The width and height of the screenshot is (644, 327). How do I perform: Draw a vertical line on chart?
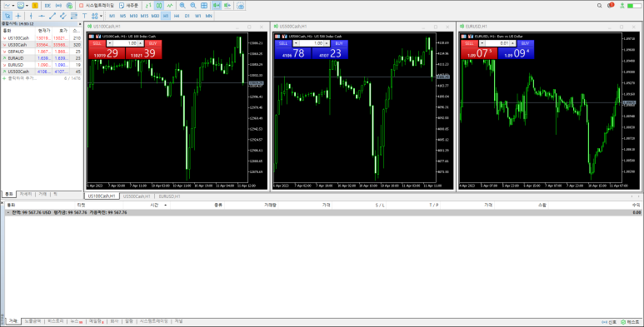pyautogui.click(x=31, y=16)
